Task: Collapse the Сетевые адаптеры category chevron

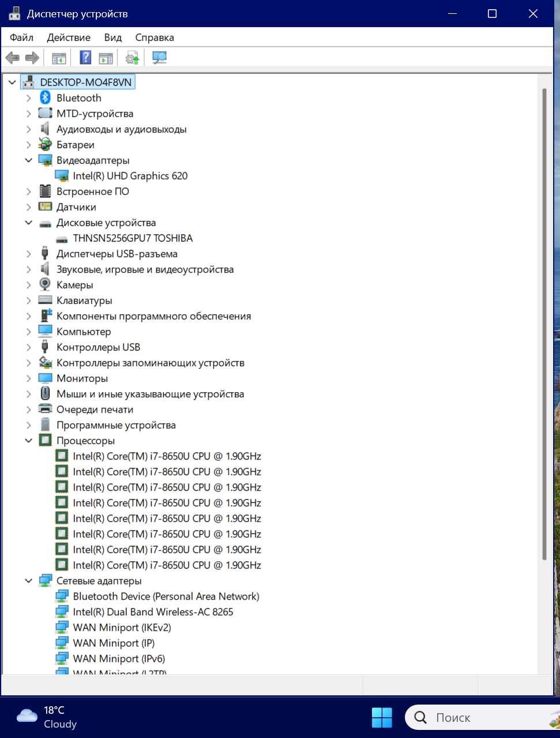Action: (28, 581)
